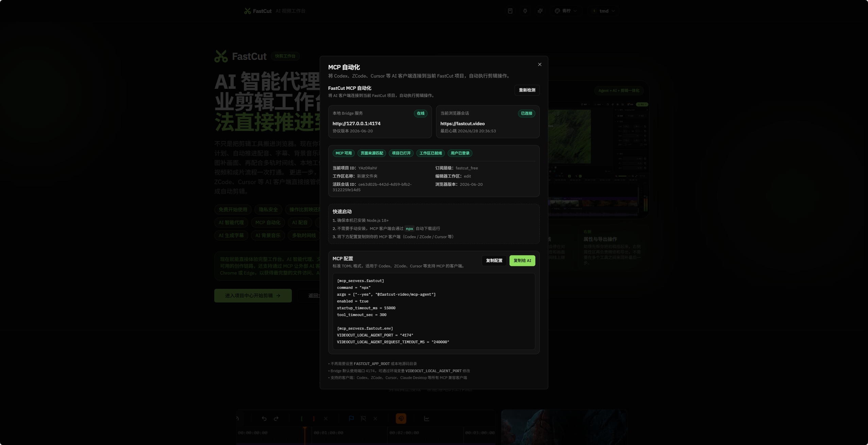Click the undo arrow in the timeline toolbar
This screenshot has width=868, height=445.
pos(264,419)
